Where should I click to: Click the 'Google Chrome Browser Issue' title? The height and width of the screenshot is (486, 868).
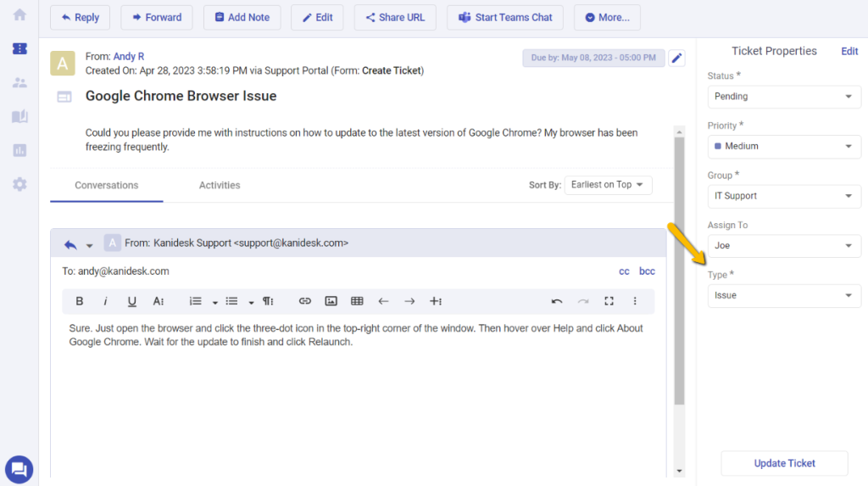[x=181, y=96]
